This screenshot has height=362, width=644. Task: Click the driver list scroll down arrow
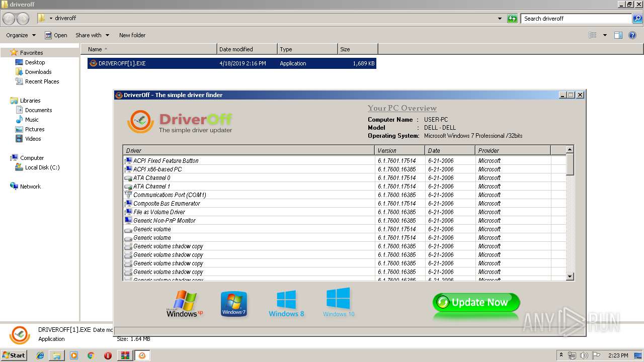point(570,277)
